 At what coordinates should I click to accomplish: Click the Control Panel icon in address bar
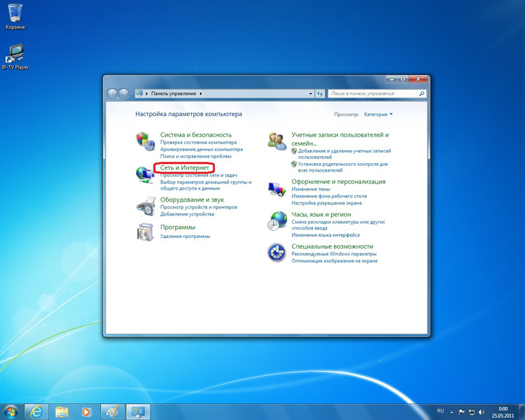click(x=139, y=93)
